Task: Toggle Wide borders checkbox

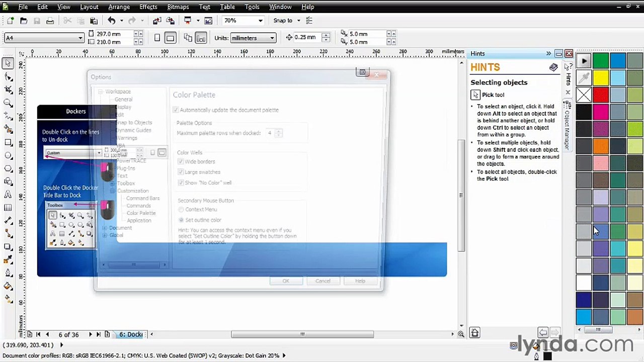Action: point(181,161)
